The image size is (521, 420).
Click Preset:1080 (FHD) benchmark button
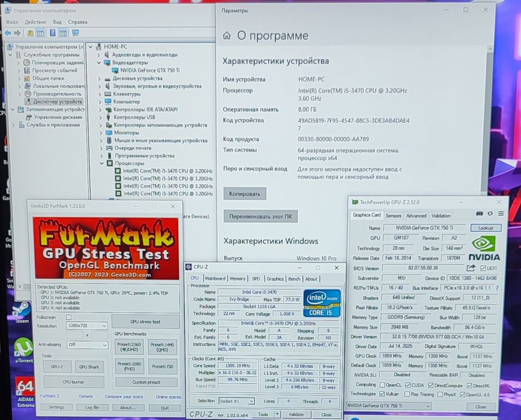tap(129, 366)
